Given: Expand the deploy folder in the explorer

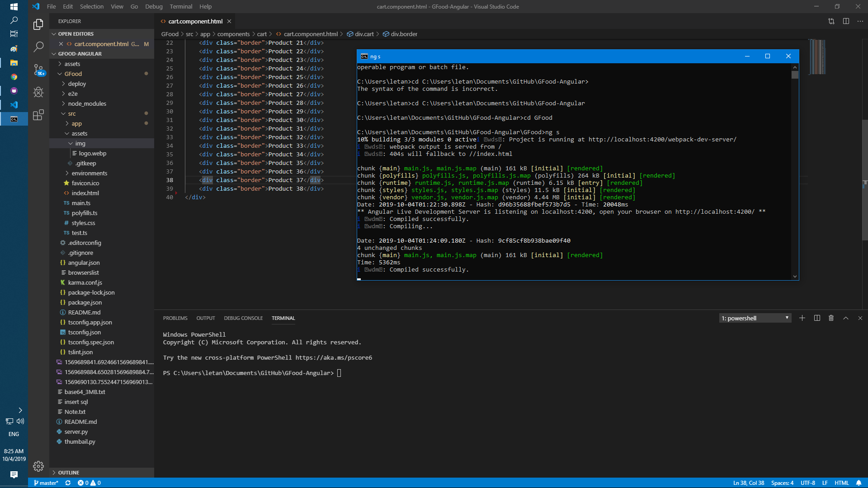Looking at the screenshot, I should click(76, 84).
